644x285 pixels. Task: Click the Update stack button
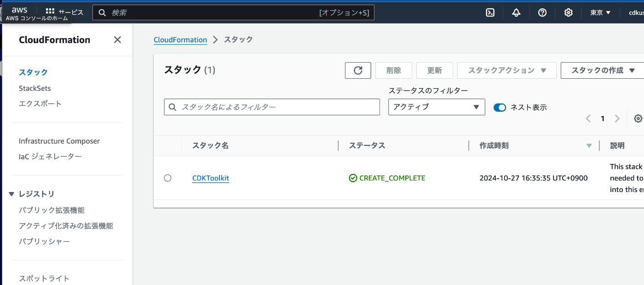pos(435,70)
